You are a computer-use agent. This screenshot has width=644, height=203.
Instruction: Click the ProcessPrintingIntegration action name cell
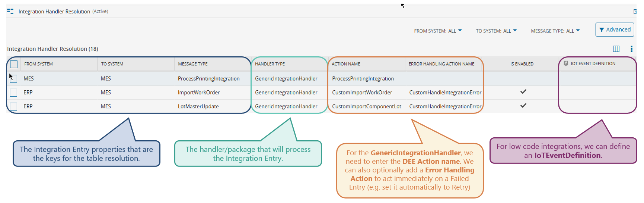pos(363,79)
